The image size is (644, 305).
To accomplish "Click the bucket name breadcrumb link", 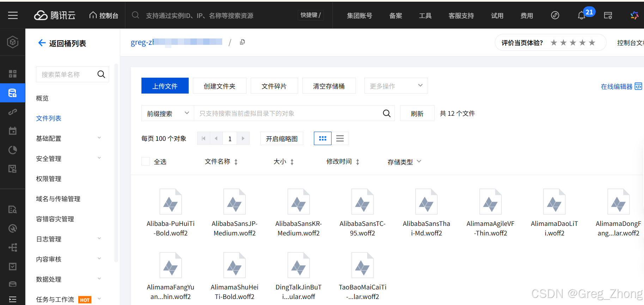I will [176, 42].
